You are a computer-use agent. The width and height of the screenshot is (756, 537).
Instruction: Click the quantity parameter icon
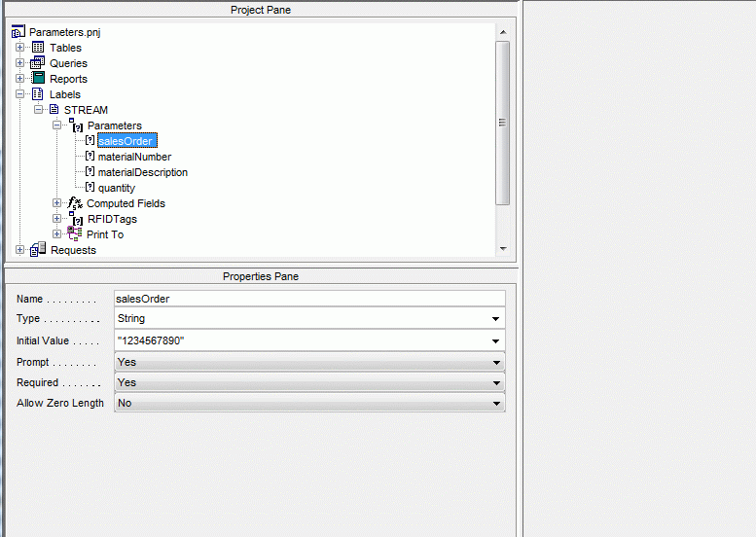tap(90, 187)
